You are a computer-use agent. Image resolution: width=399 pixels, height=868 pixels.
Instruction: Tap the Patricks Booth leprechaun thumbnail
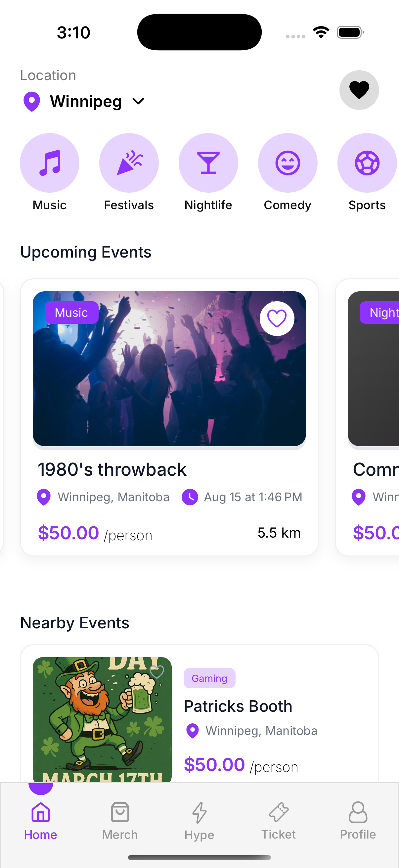tap(102, 719)
